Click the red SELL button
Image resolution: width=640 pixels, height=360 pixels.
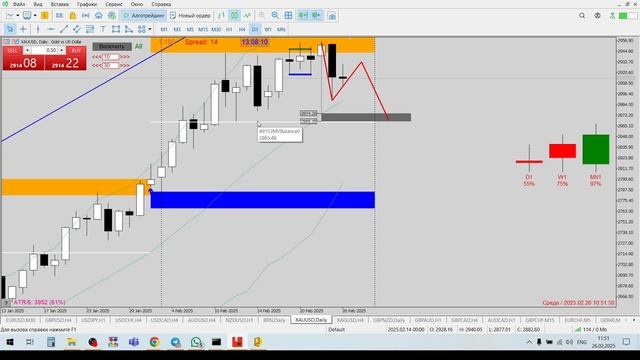(x=23, y=58)
